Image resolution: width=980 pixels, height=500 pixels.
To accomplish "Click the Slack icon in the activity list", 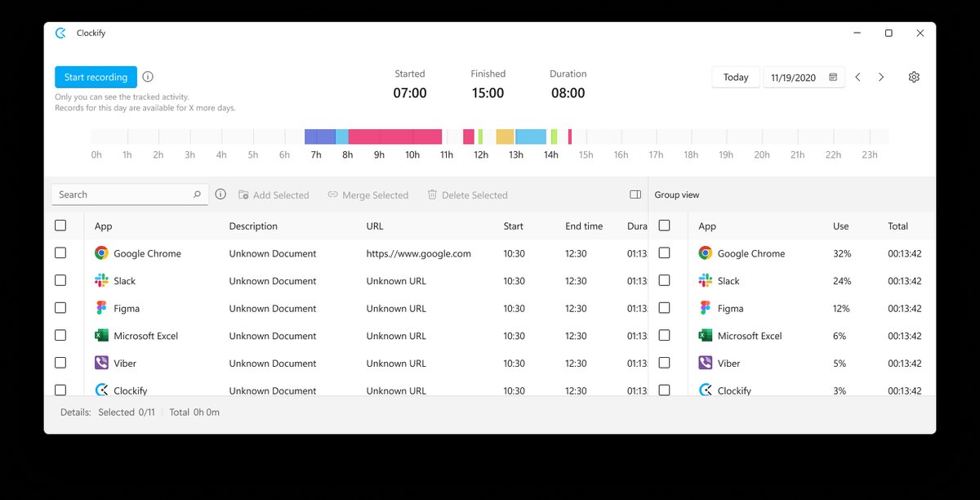I will click(101, 281).
